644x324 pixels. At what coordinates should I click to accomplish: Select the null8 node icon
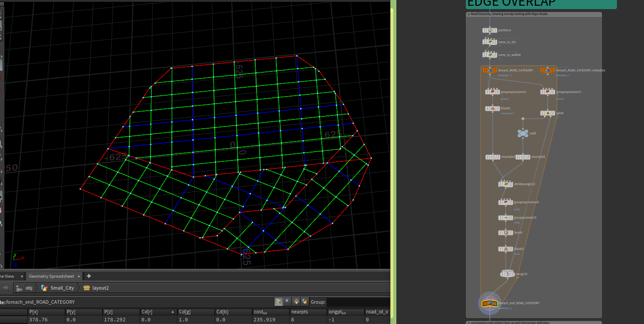(523, 133)
